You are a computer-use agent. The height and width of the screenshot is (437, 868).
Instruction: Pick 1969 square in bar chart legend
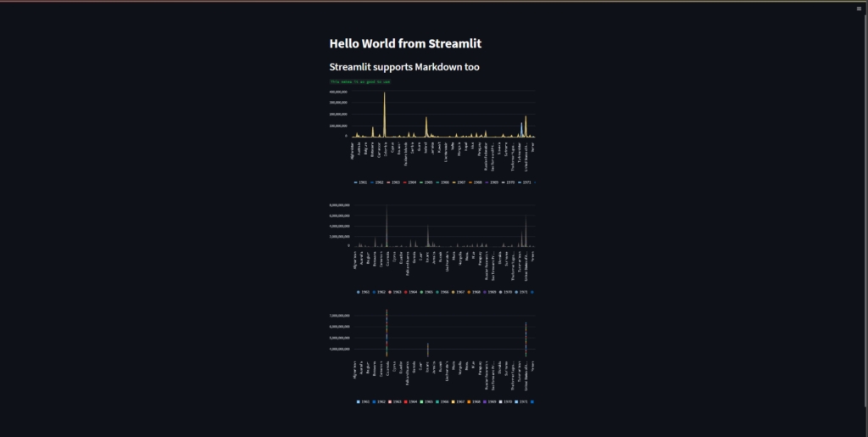(485, 401)
